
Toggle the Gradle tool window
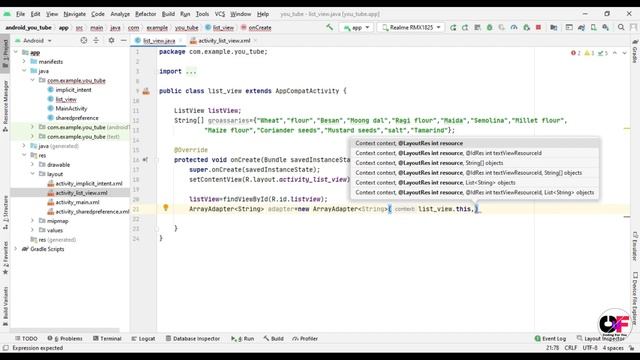635,51
